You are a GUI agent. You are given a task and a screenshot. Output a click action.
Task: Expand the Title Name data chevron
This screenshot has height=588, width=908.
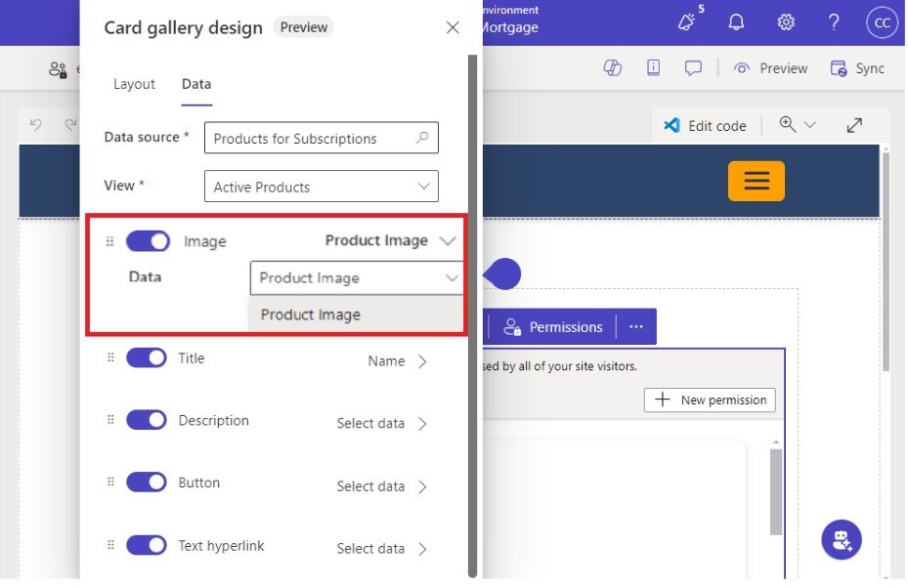tap(422, 361)
